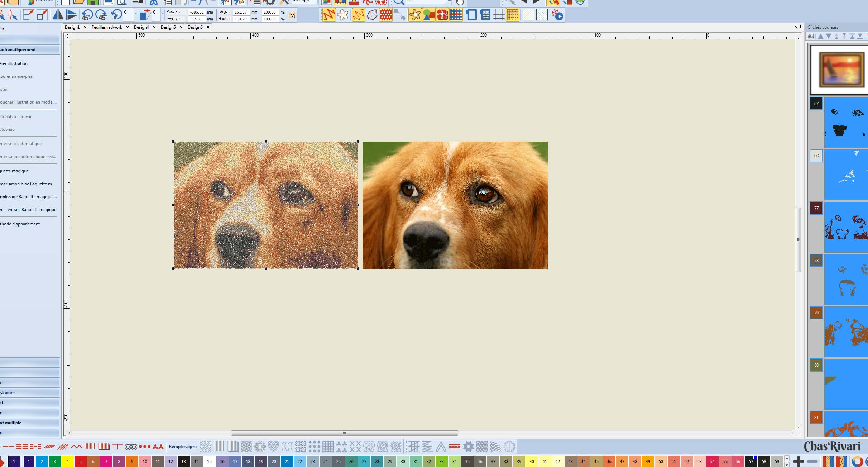Image resolution: width=868 pixels, height=467 pixels.
Task: Click the scale larger corner-arrow icon
Action: coord(28,15)
